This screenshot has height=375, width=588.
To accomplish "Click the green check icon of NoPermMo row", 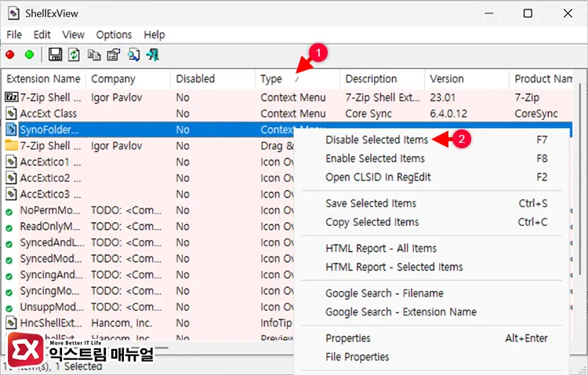I will tap(9, 212).
